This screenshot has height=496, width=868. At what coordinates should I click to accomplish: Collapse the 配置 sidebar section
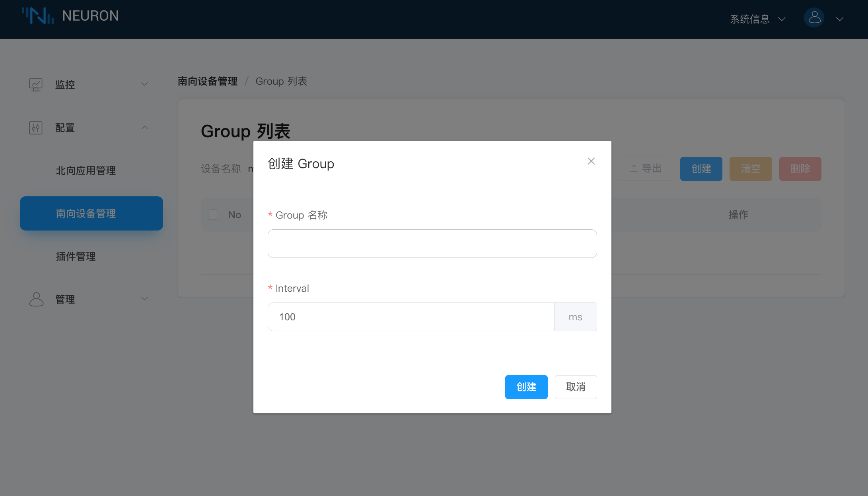click(x=145, y=128)
